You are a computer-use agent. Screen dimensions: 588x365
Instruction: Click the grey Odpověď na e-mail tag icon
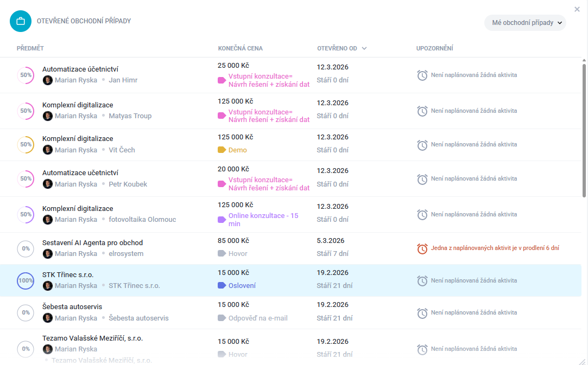(x=222, y=318)
